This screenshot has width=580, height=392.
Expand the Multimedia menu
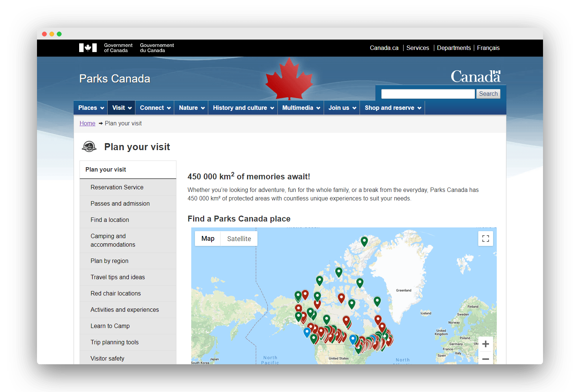pyautogui.click(x=301, y=108)
